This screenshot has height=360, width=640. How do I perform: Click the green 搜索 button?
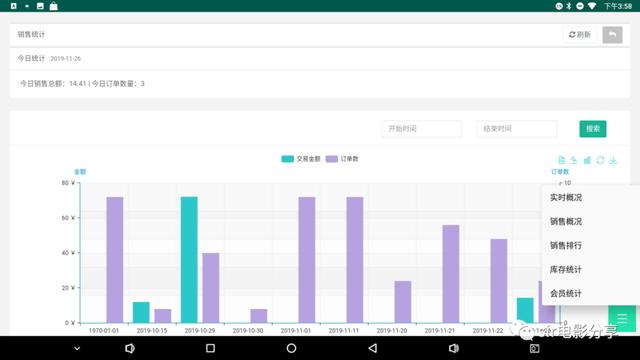pyautogui.click(x=593, y=129)
